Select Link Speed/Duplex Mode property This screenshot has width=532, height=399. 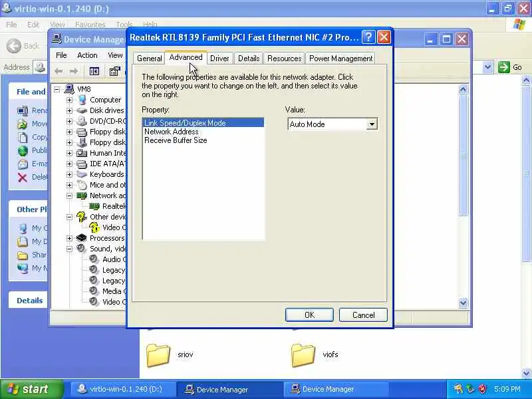203,123
